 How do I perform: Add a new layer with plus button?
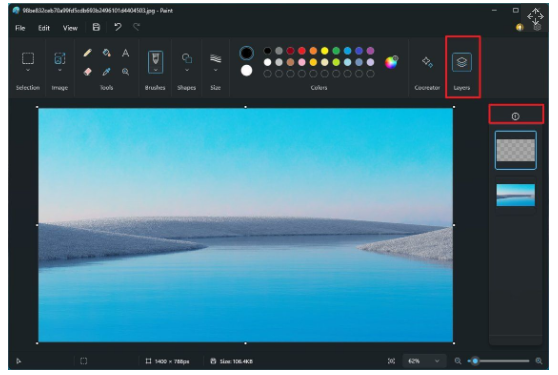tap(515, 116)
